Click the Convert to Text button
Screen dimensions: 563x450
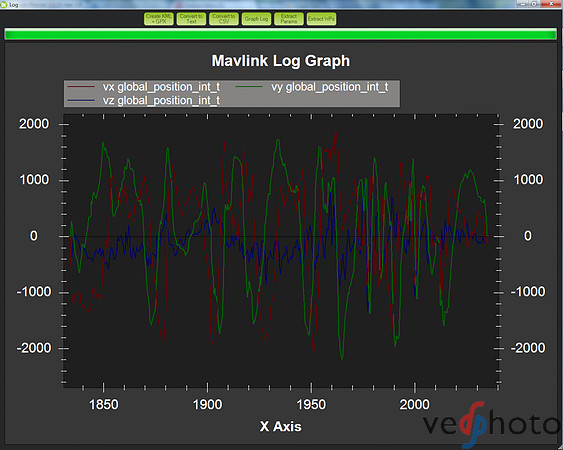191,19
